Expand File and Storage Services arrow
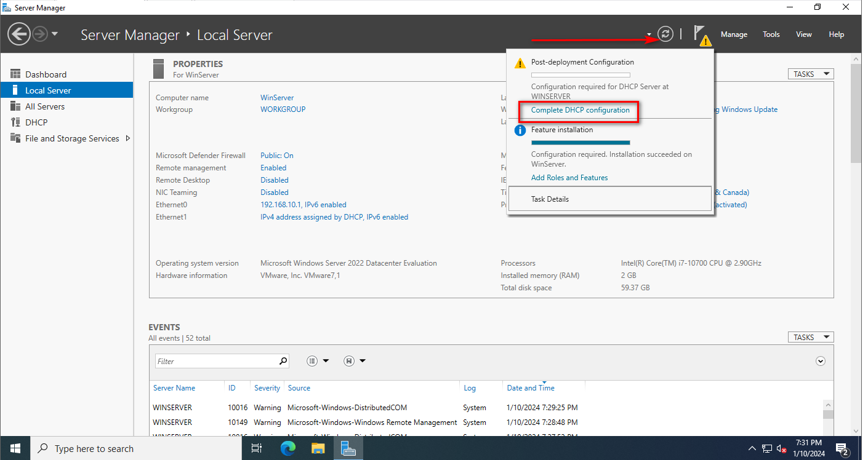This screenshot has width=868, height=460. click(127, 138)
